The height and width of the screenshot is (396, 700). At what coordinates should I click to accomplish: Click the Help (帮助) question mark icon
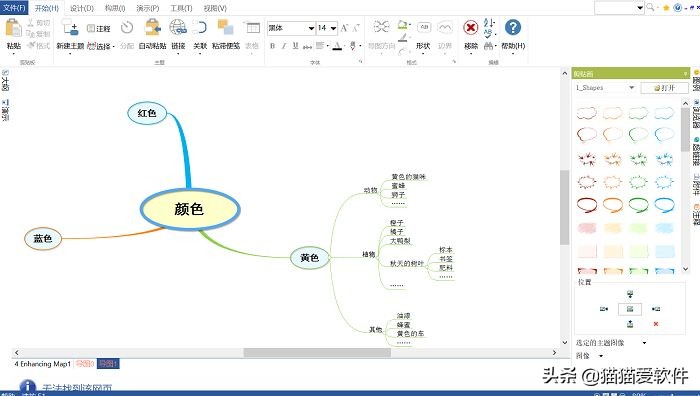click(512, 28)
